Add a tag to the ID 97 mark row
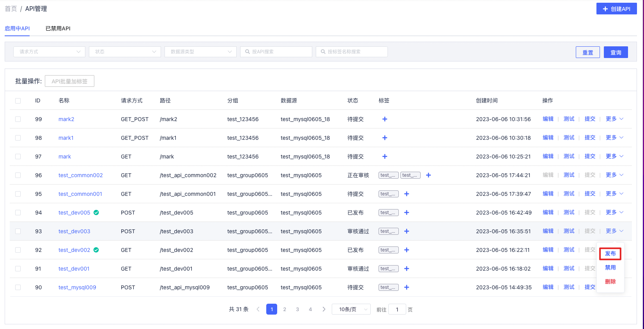 (x=385, y=157)
